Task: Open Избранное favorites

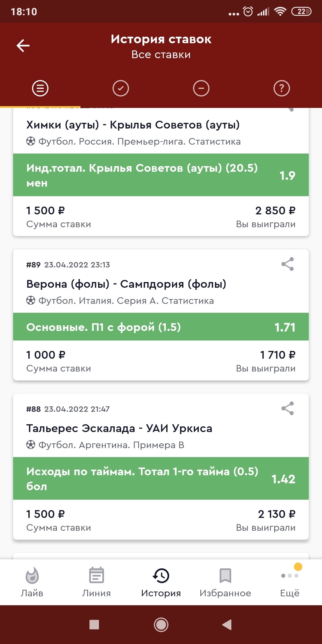Action: click(x=225, y=582)
